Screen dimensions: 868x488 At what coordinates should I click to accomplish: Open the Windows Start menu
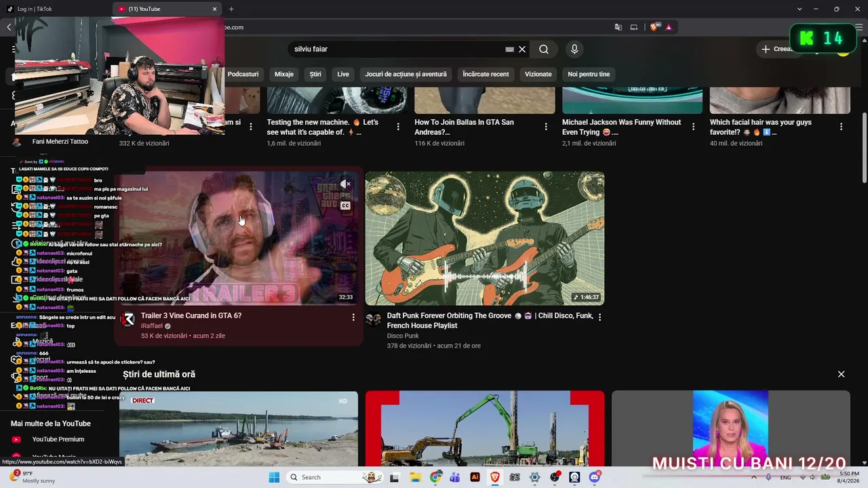[274, 477]
